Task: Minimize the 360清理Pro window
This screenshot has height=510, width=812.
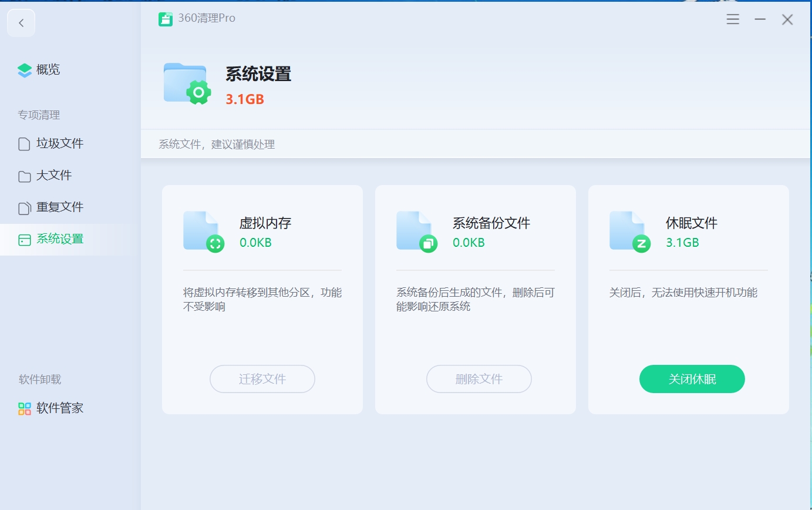Action: 760,19
